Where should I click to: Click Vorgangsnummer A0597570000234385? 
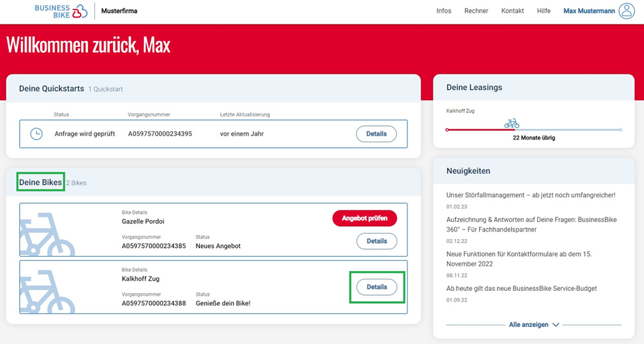click(153, 247)
